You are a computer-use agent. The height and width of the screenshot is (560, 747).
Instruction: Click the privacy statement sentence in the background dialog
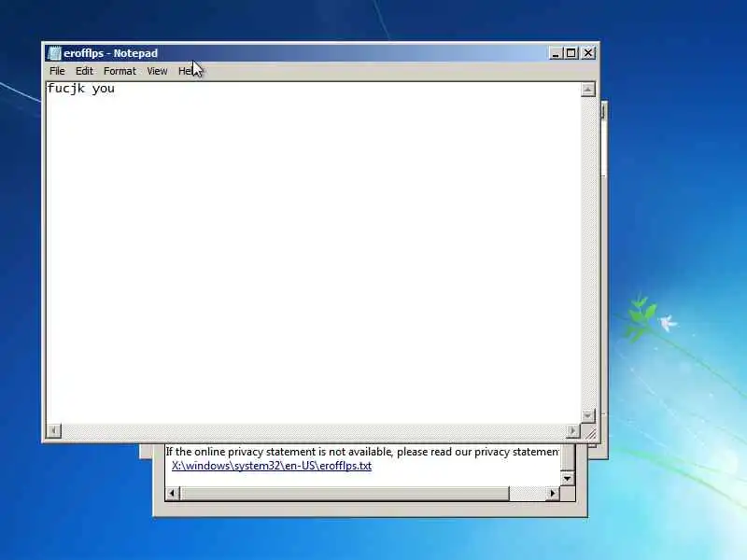362,452
